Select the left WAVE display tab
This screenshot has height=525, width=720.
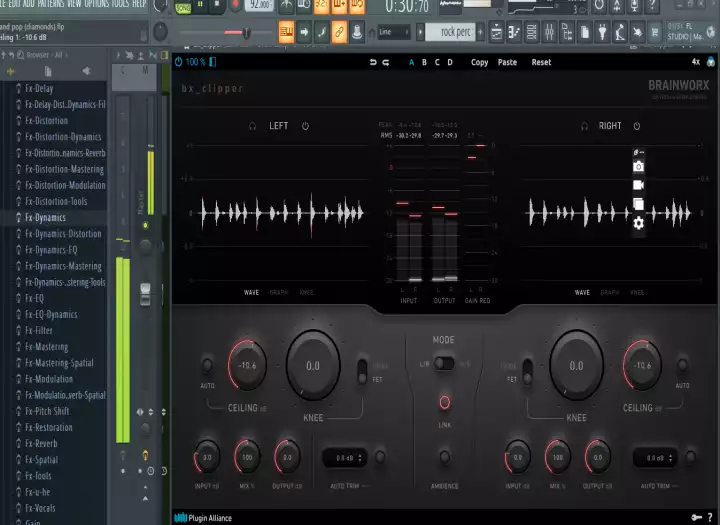(251, 293)
